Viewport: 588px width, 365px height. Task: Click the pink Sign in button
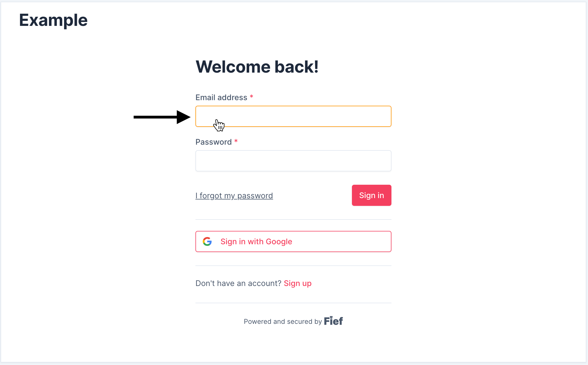[371, 195]
